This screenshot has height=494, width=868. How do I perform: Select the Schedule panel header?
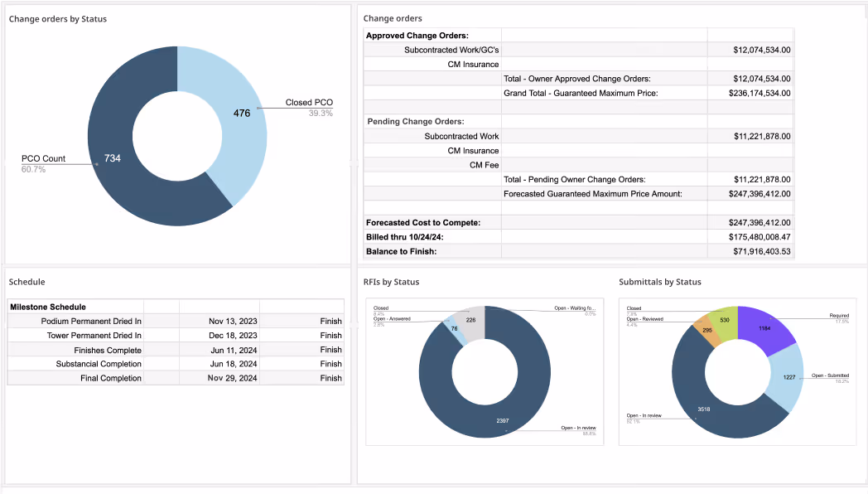pyautogui.click(x=27, y=282)
